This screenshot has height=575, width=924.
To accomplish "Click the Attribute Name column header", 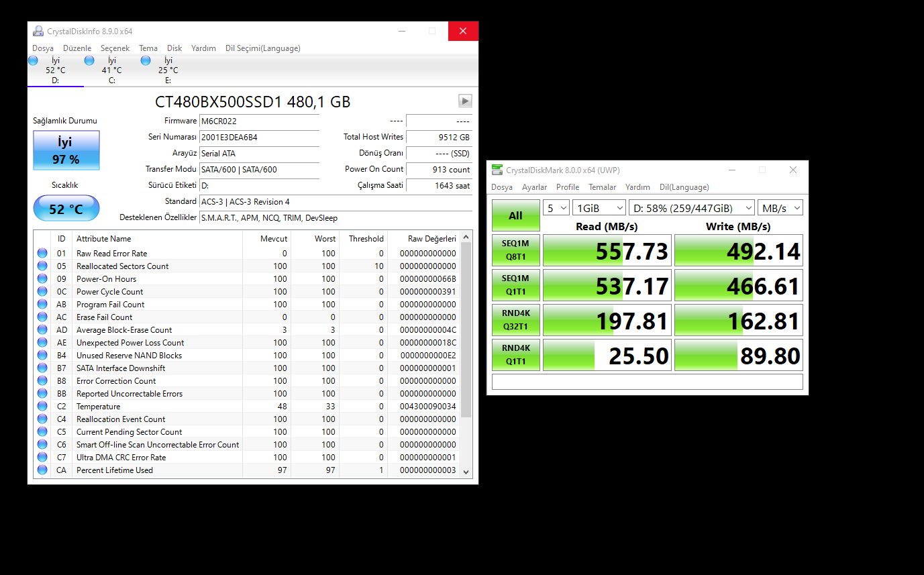I will [157, 238].
